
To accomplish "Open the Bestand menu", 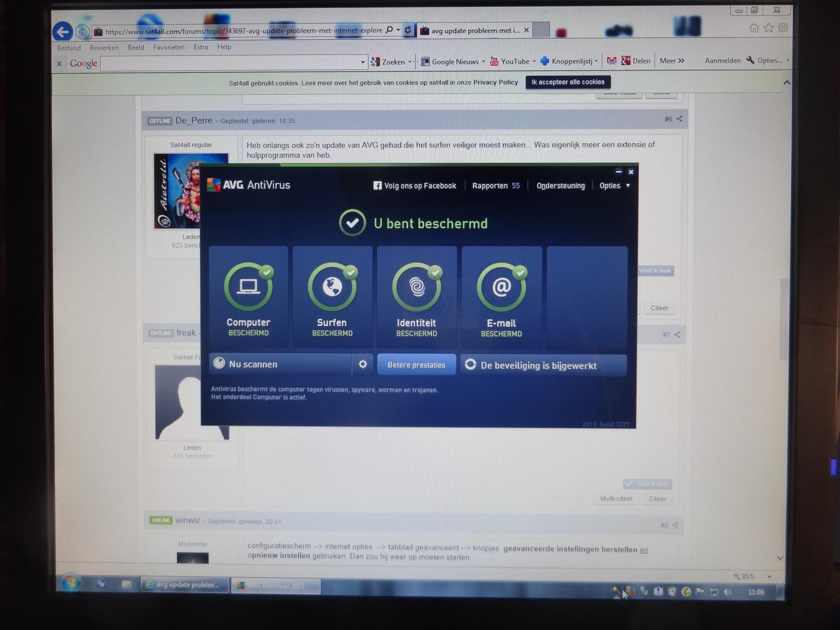I will tap(69, 48).
